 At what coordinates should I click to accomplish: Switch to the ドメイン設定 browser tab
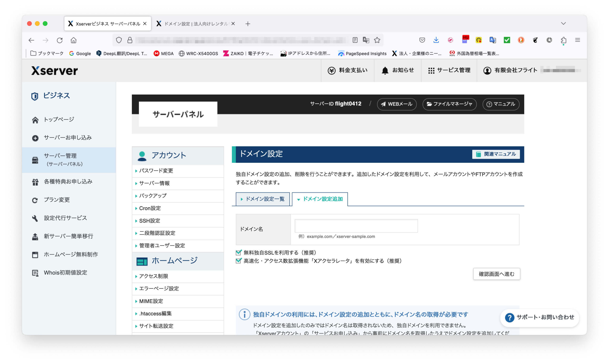(x=195, y=24)
